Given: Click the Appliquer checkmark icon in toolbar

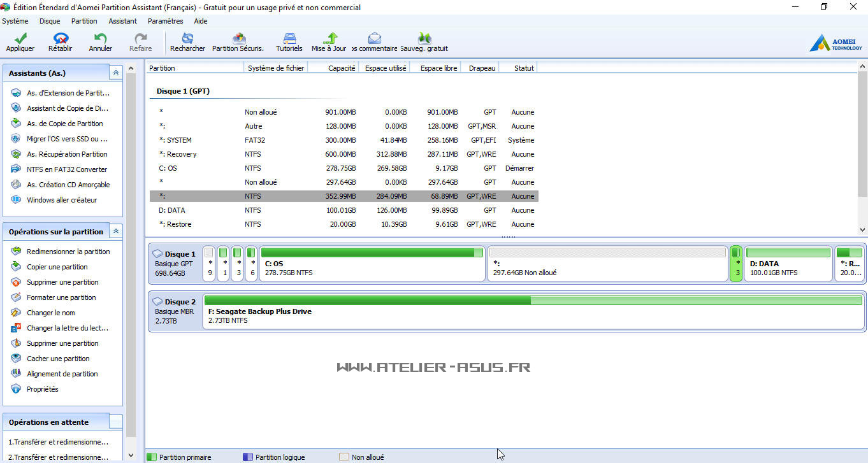Looking at the screenshot, I should point(20,39).
